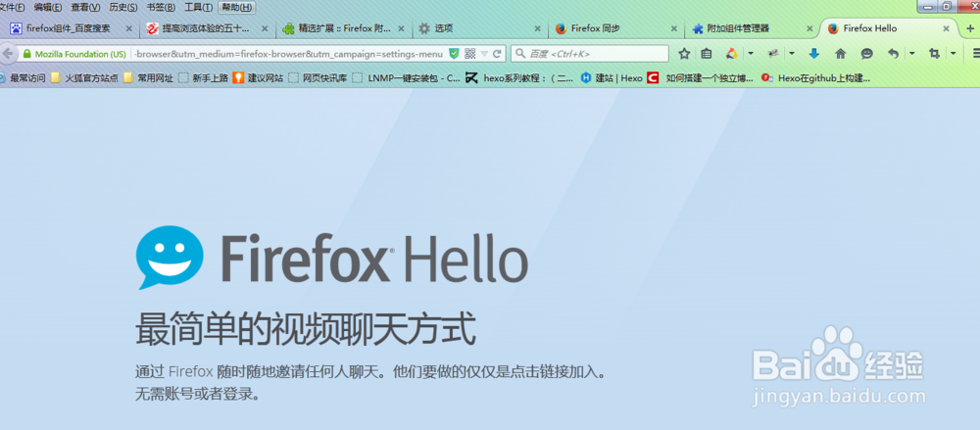Bookmark this page with the star icon
This screenshot has width=980, height=430.
tap(684, 54)
